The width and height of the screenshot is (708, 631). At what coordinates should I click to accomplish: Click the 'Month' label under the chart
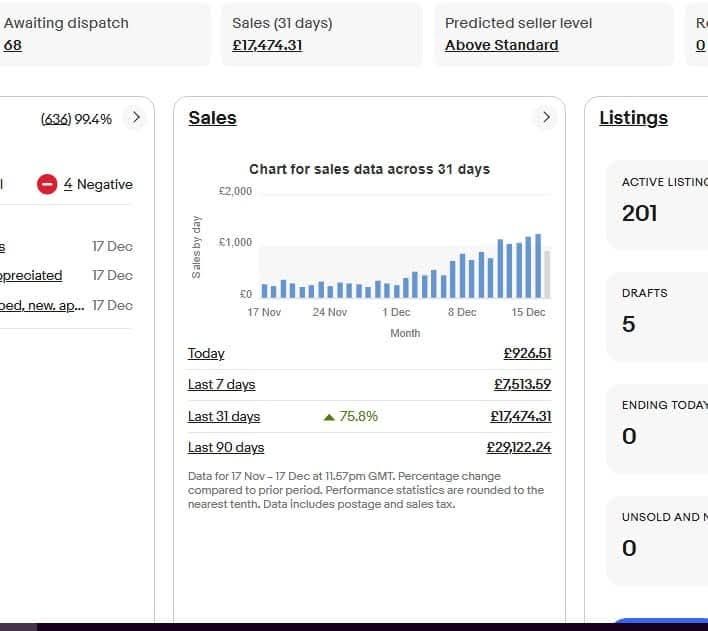pos(405,333)
